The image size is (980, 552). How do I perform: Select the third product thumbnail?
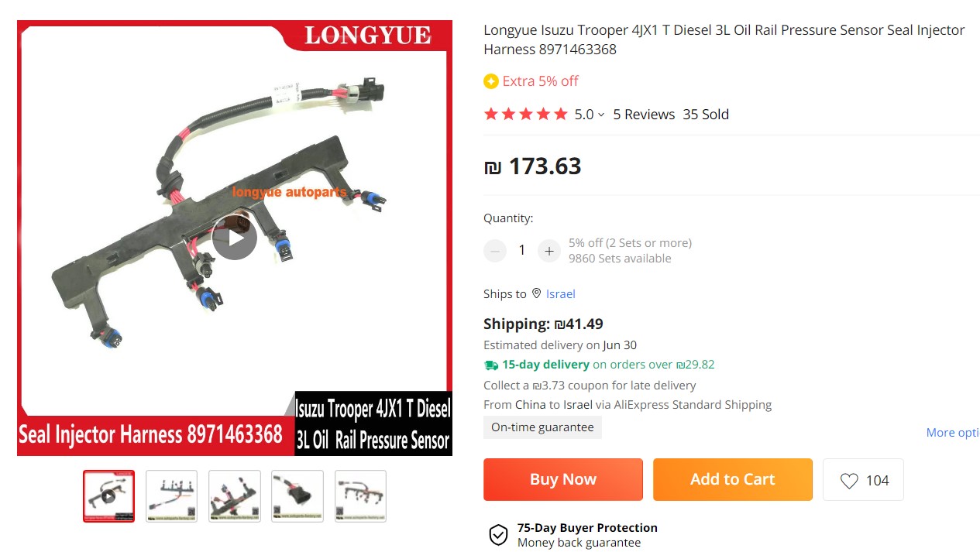pyautogui.click(x=234, y=496)
